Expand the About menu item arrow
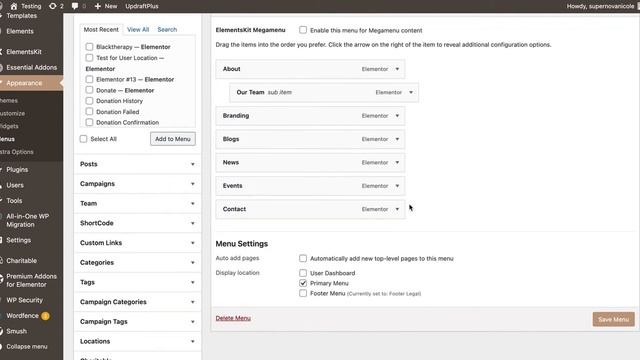This screenshot has height=360, width=640. (397, 69)
